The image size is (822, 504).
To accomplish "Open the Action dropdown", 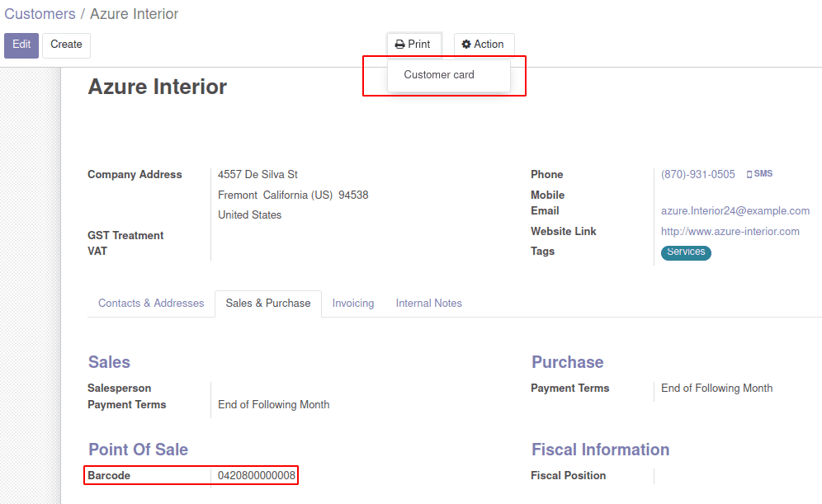I will [x=483, y=45].
